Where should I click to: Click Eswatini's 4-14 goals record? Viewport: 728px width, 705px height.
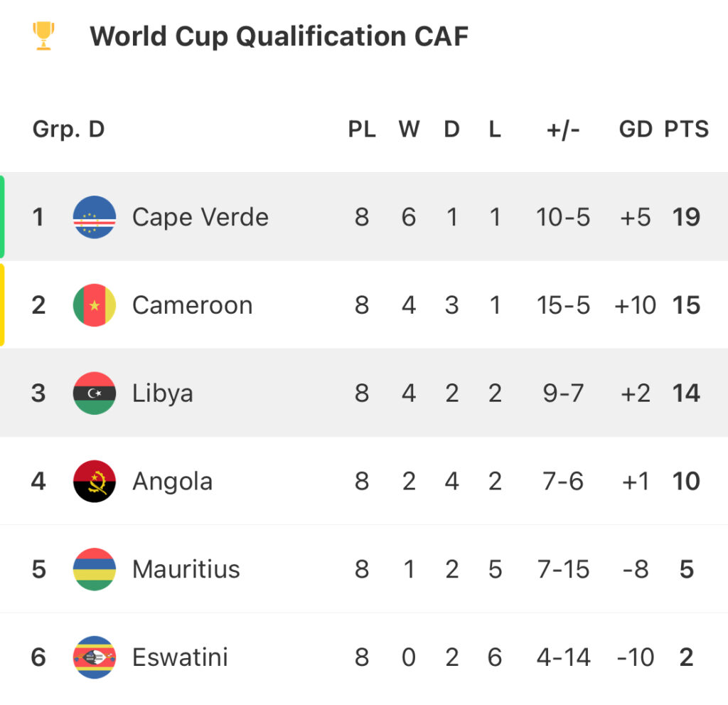563,657
